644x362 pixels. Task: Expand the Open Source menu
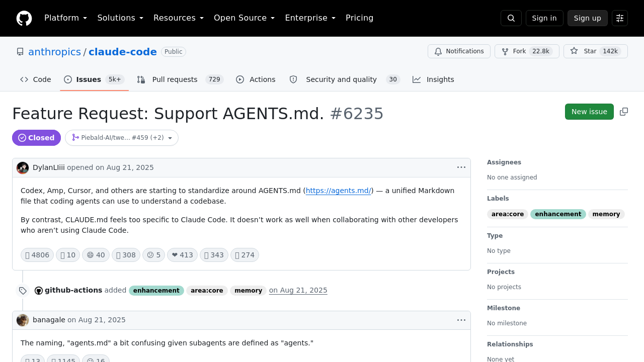point(244,18)
